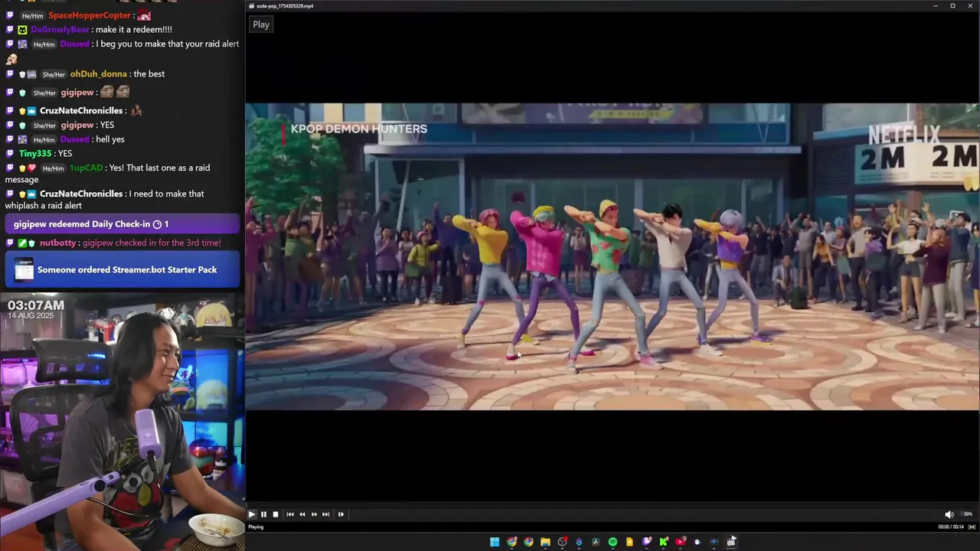Click username SpaceHopperCopter in chat

tap(90, 15)
